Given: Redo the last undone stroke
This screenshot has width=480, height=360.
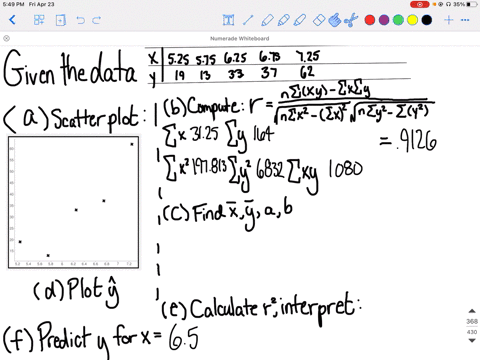Looking at the screenshot, I should (97, 20).
